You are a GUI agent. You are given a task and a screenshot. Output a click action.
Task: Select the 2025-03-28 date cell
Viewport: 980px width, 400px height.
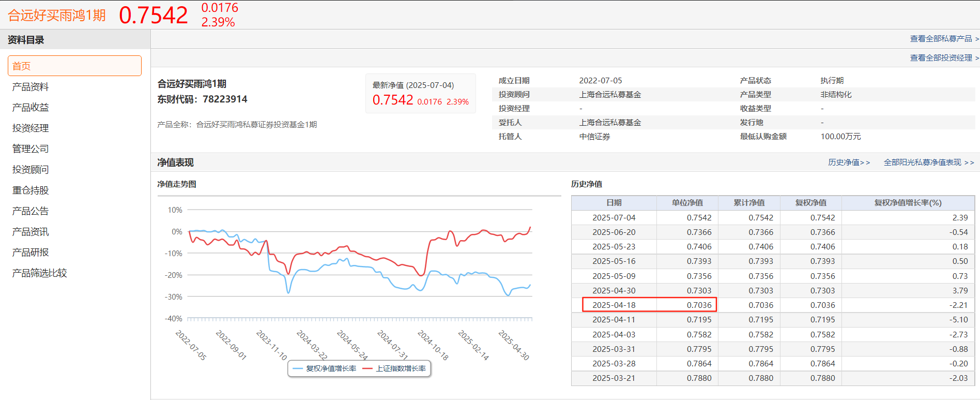point(614,364)
